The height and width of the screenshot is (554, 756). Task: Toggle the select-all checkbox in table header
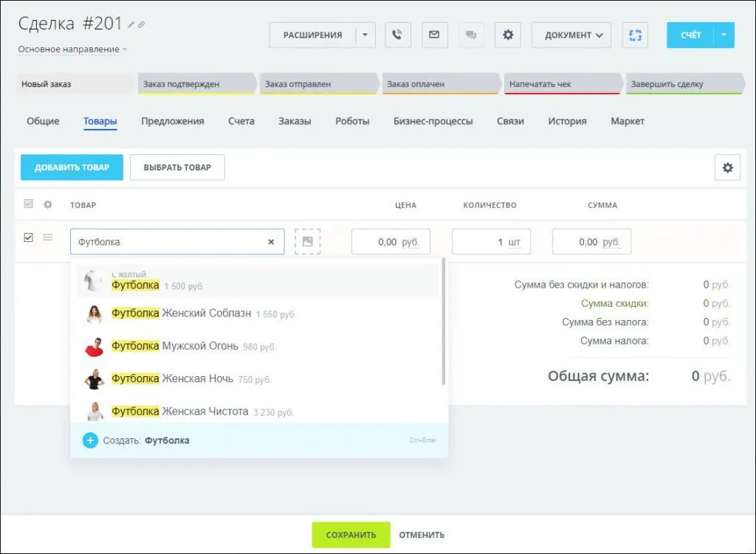29,204
